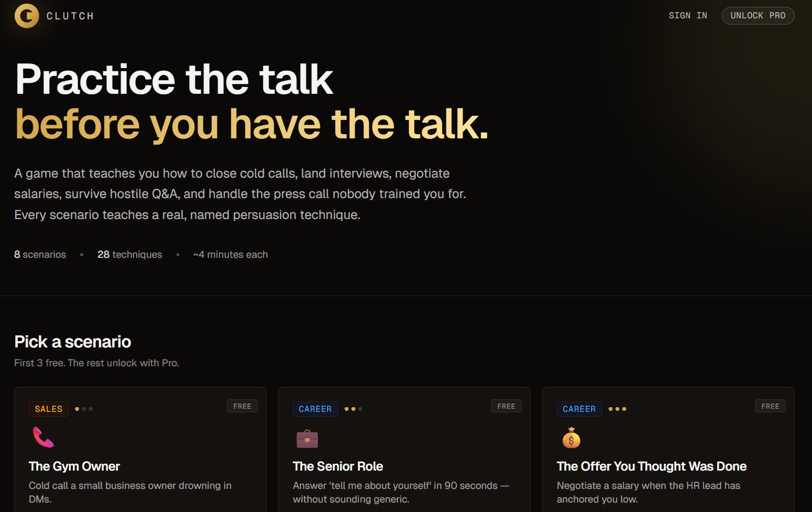Click the gold 'before you have the talk.' headline
The width and height of the screenshot is (812, 512).
point(252,125)
